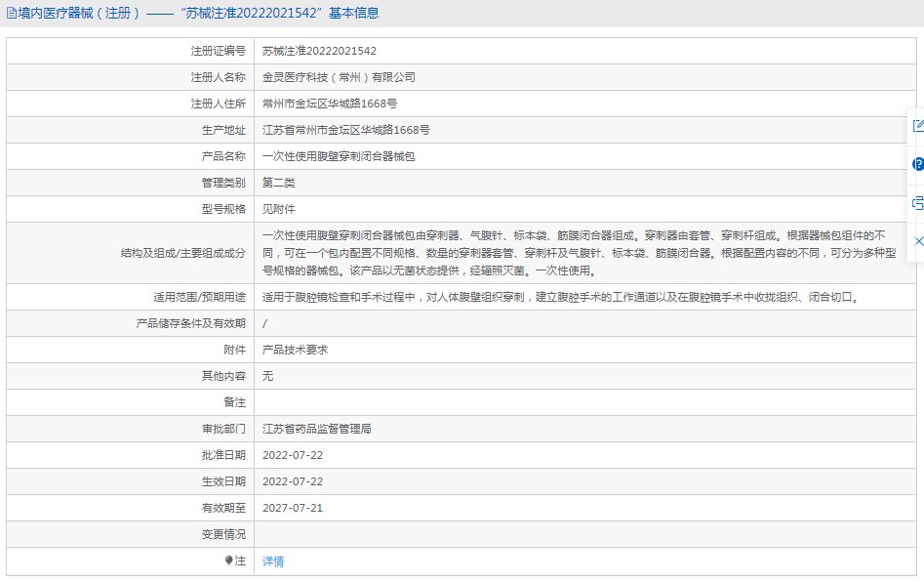The width and height of the screenshot is (924, 582).
Task: Select the 江苏省药品监督管理局 value
Action: [317, 429]
